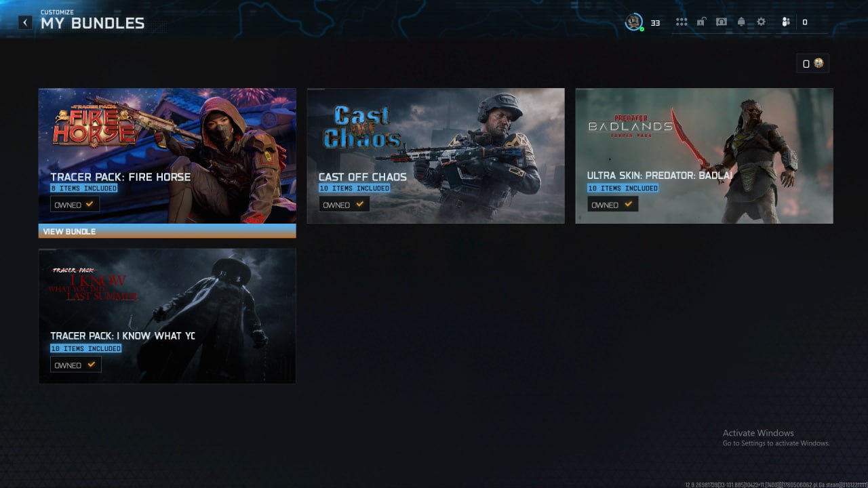Click the View Bundle button
The image size is (868, 488).
coord(167,231)
